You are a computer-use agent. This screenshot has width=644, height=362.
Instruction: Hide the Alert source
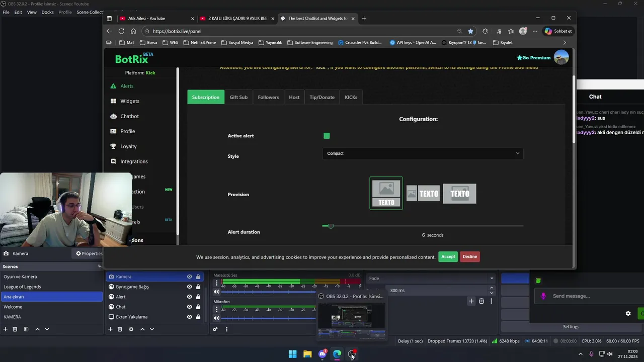pyautogui.click(x=190, y=297)
